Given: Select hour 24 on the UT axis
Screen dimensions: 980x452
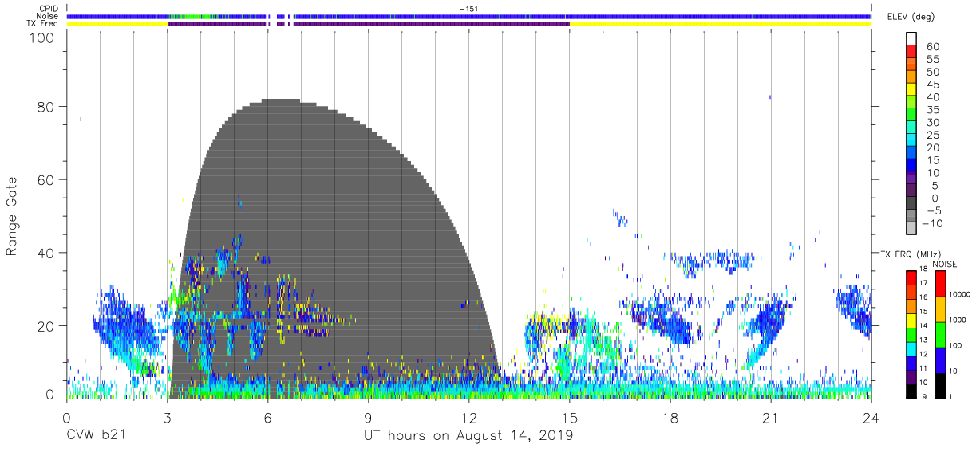Looking at the screenshot, I should pyautogui.click(x=871, y=417).
